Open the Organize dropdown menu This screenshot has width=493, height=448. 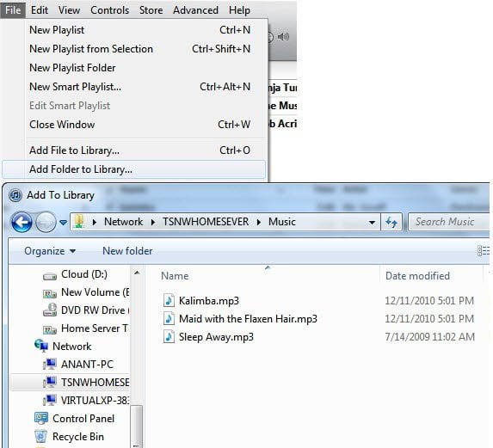click(50, 251)
